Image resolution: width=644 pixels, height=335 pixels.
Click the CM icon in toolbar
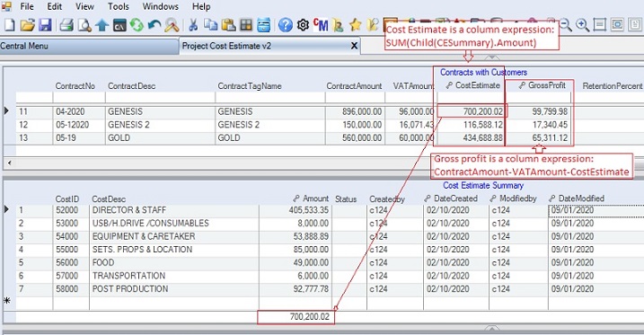pos(321,25)
